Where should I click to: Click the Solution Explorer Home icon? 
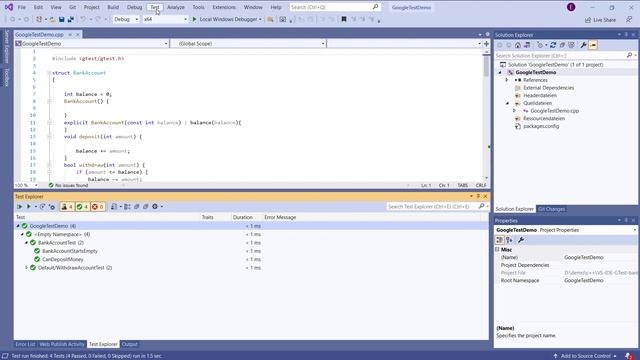point(518,45)
